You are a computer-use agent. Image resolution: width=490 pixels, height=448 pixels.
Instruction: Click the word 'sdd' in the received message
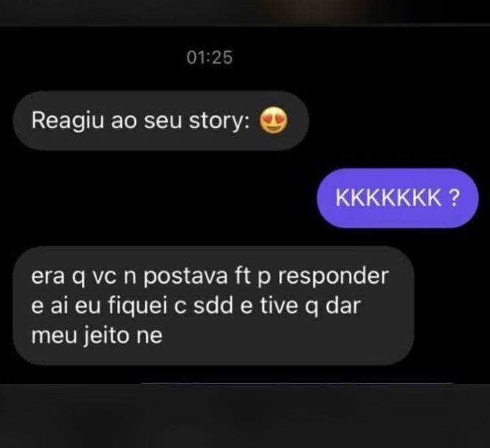coord(214,306)
